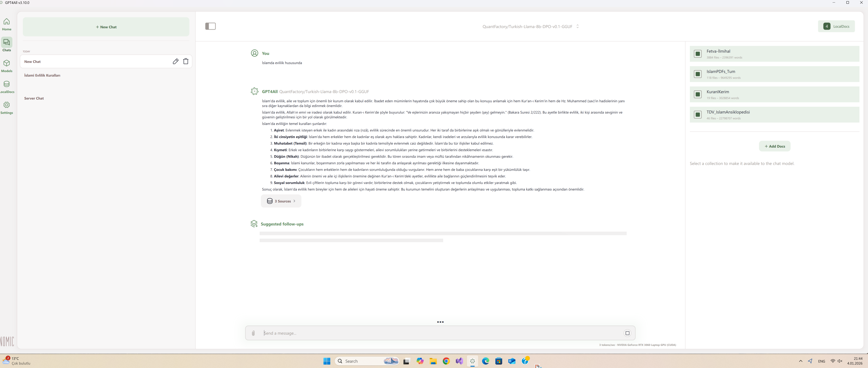The height and width of the screenshot is (368, 868).
Task: Click the user message "İslamda evlilik hususunda"
Action: [x=282, y=63]
